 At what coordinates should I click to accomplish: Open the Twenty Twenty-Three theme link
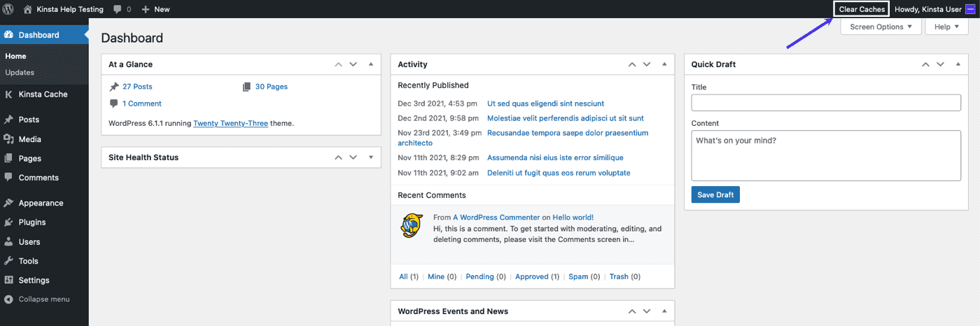tap(230, 123)
